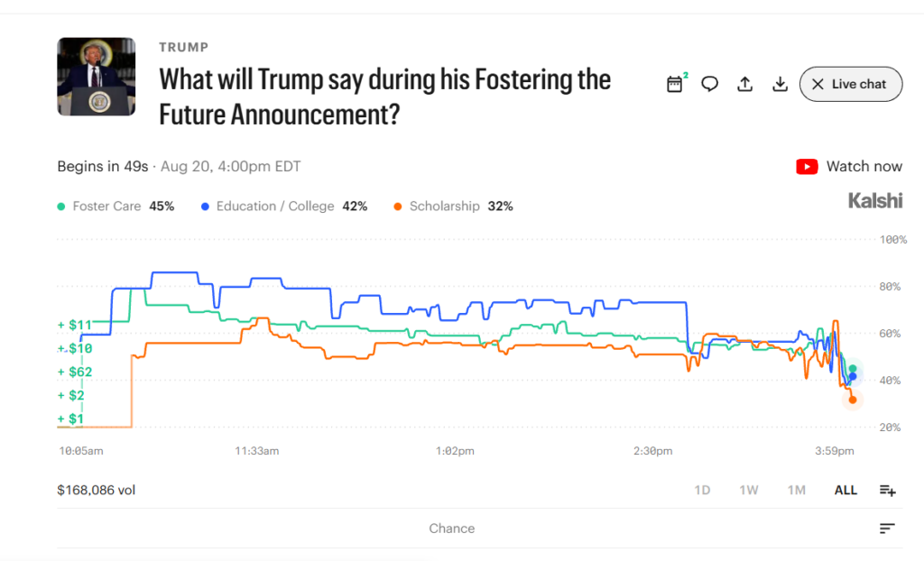Toggle the Scholarship legend series

coord(453,207)
